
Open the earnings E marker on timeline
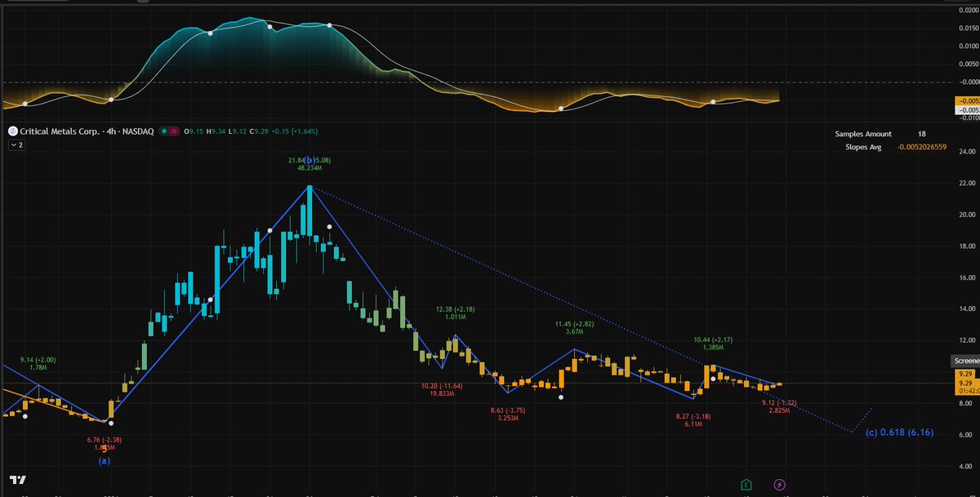(x=746, y=485)
